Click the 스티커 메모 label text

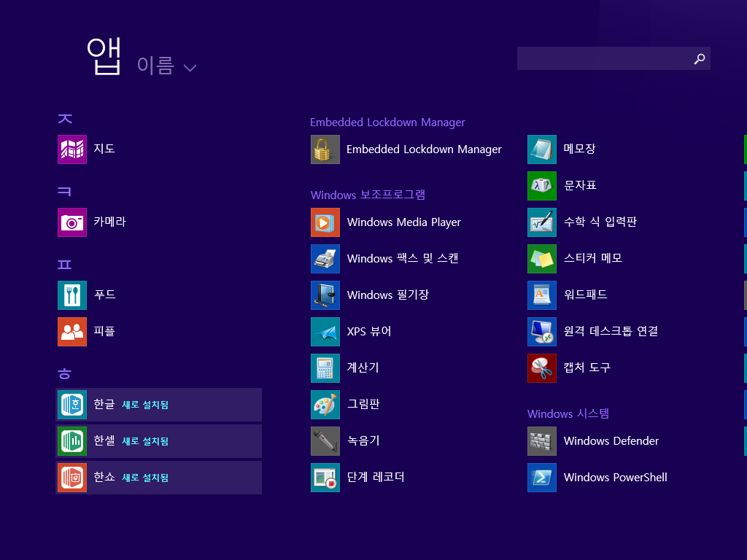coord(592,258)
